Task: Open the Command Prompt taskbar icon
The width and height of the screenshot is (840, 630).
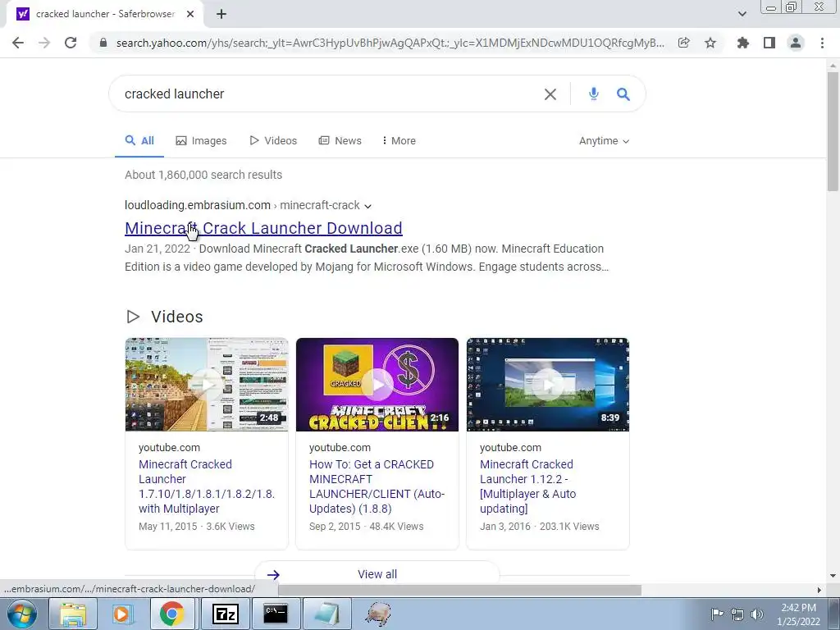Action: (276, 614)
